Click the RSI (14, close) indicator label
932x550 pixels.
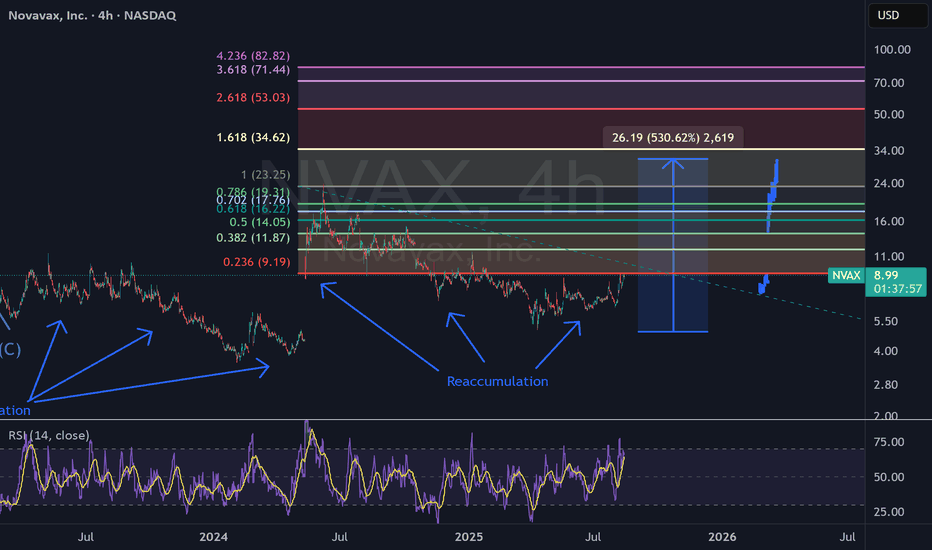(49, 435)
